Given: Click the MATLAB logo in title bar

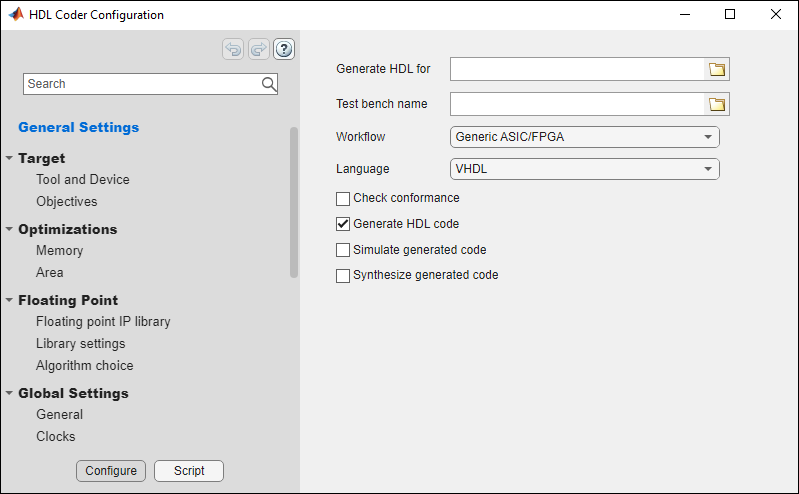Looking at the screenshot, I should pyautogui.click(x=16, y=14).
